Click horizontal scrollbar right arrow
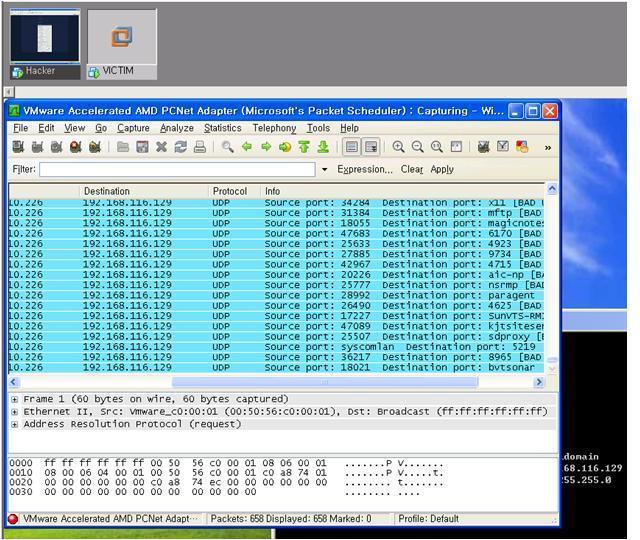The height and width of the screenshot is (540, 640). click(x=539, y=382)
